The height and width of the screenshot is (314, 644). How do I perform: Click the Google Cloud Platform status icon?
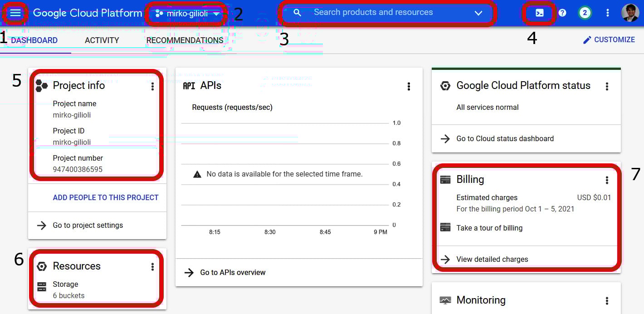pos(445,86)
